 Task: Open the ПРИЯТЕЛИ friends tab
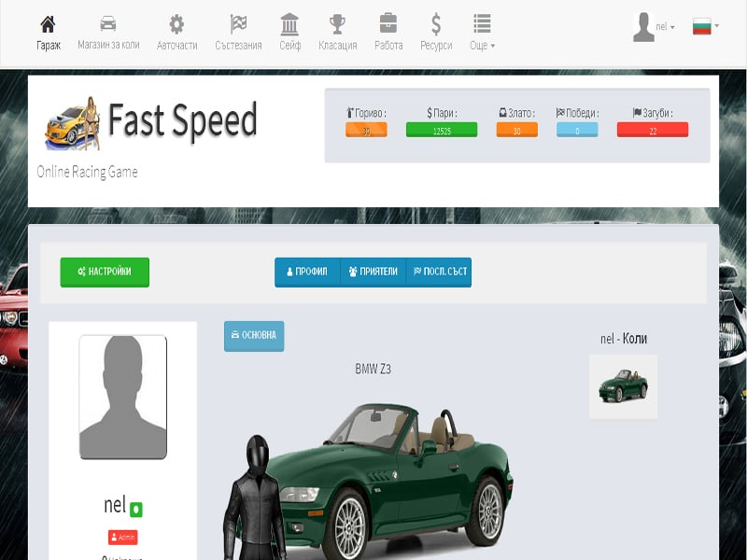373,273
